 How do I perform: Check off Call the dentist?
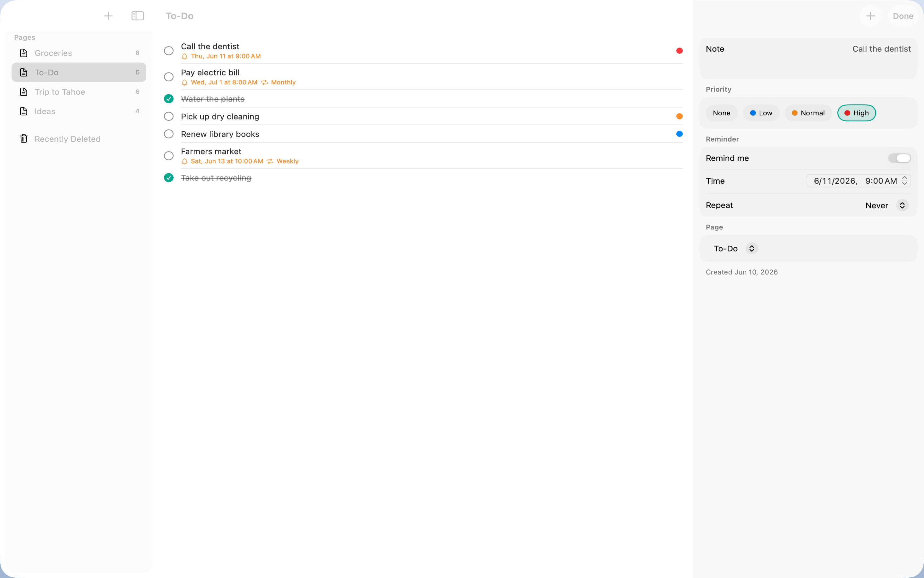click(168, 51)
